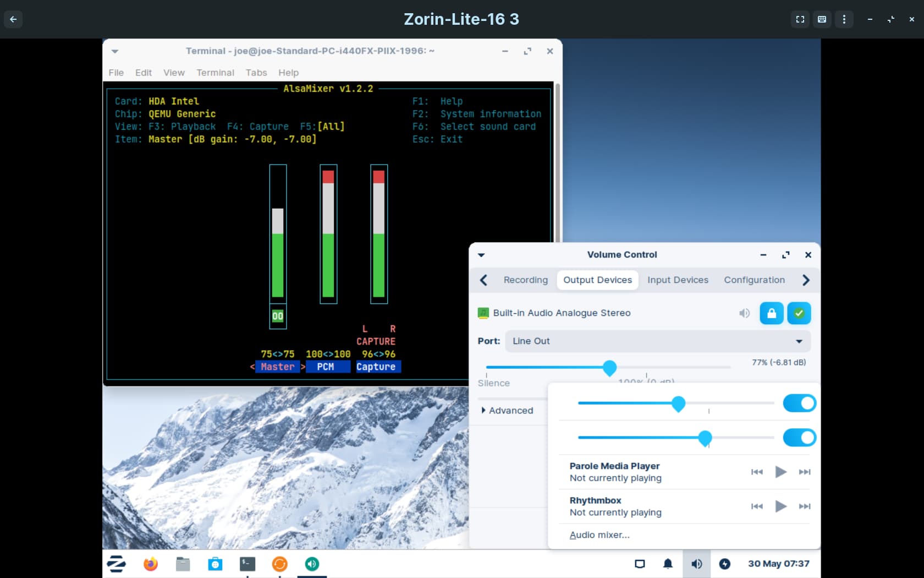The height and width of the screenshot is (578, 924).
Task: Skip to previous track in Rhythmbox
Action: click(757, 506)
